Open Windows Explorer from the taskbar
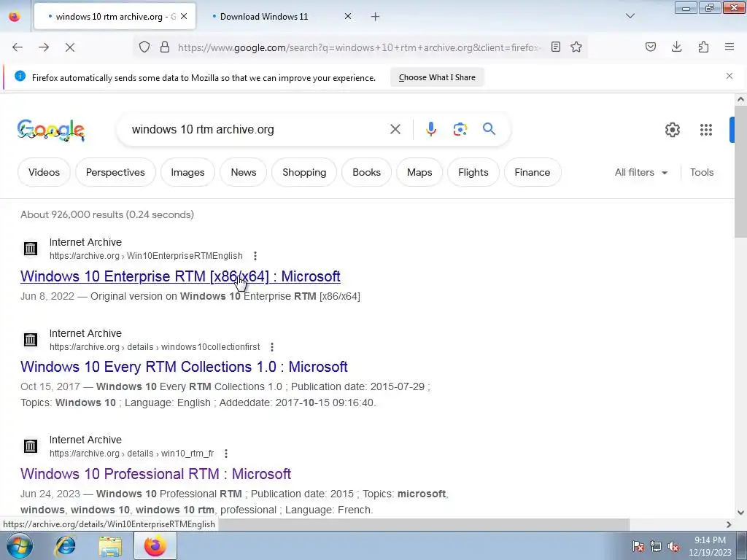Viewport: 747px width, 560px height. (111, 545)
